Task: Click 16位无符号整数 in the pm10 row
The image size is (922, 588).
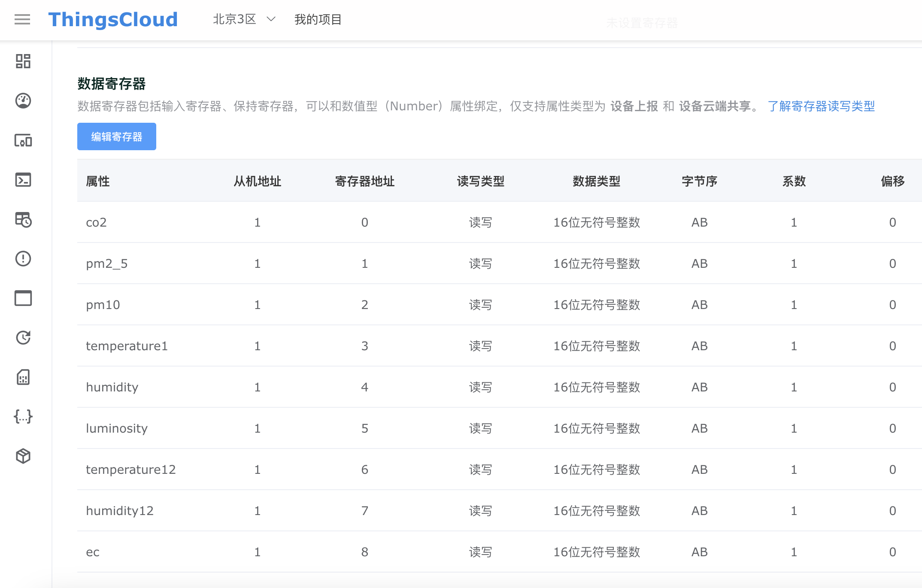Action: tap(596, 305)
